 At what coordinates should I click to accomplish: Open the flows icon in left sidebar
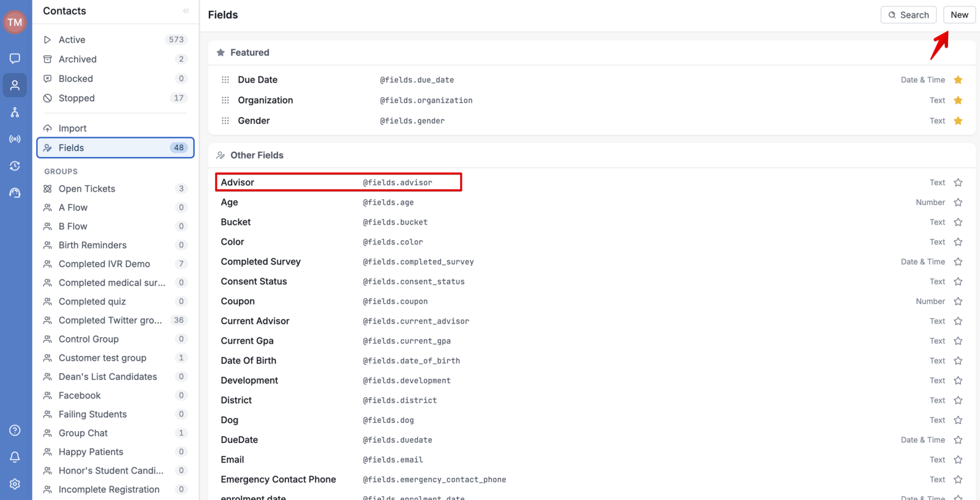tap(15, 112)
